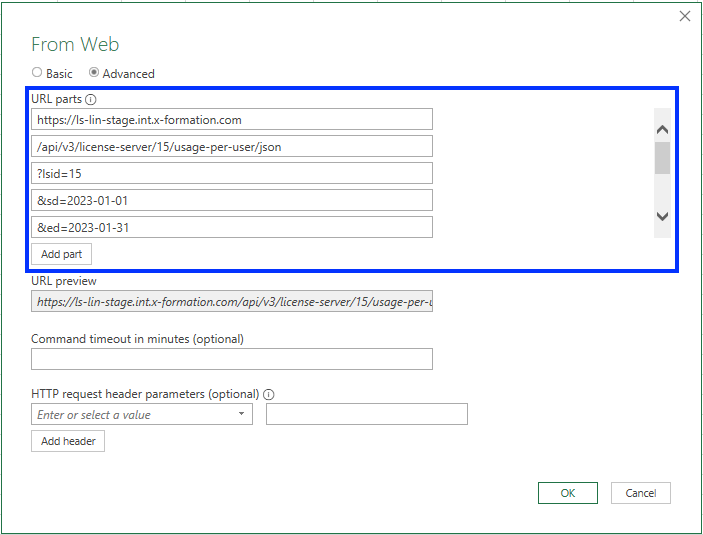Click the https://ls-lin-stage URL part field
The height and width of the screenshot is (535, 703).
point(232,119)
